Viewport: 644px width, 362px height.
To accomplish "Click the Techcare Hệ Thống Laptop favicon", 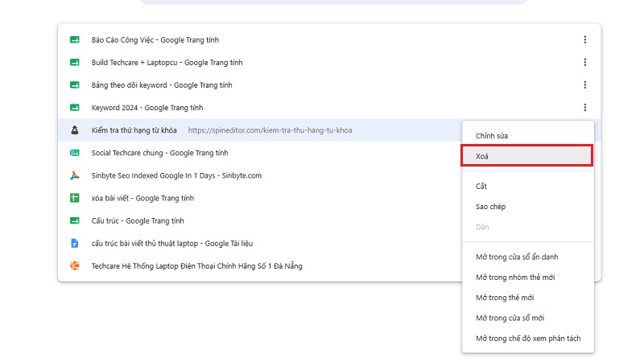I will (74, 265).
